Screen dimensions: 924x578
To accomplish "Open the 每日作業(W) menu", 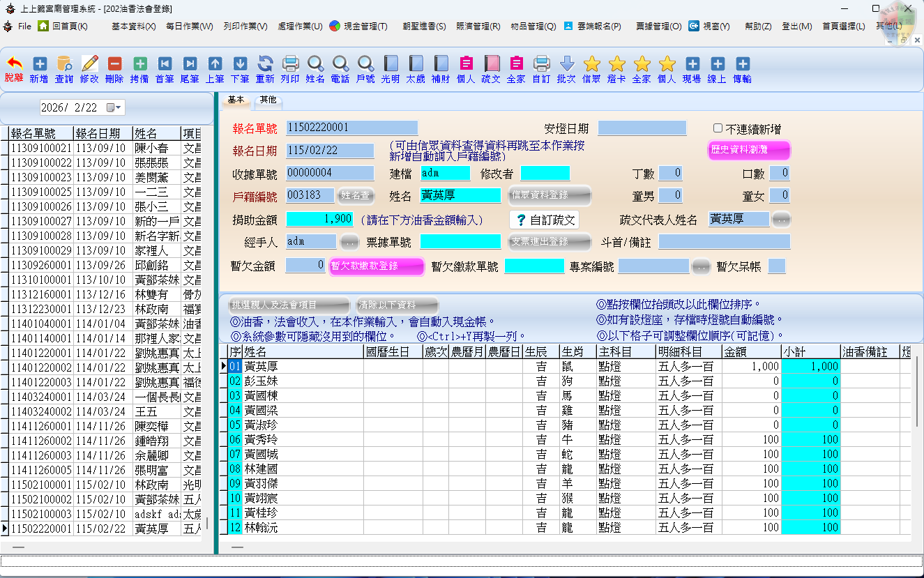I will (189, 26).
